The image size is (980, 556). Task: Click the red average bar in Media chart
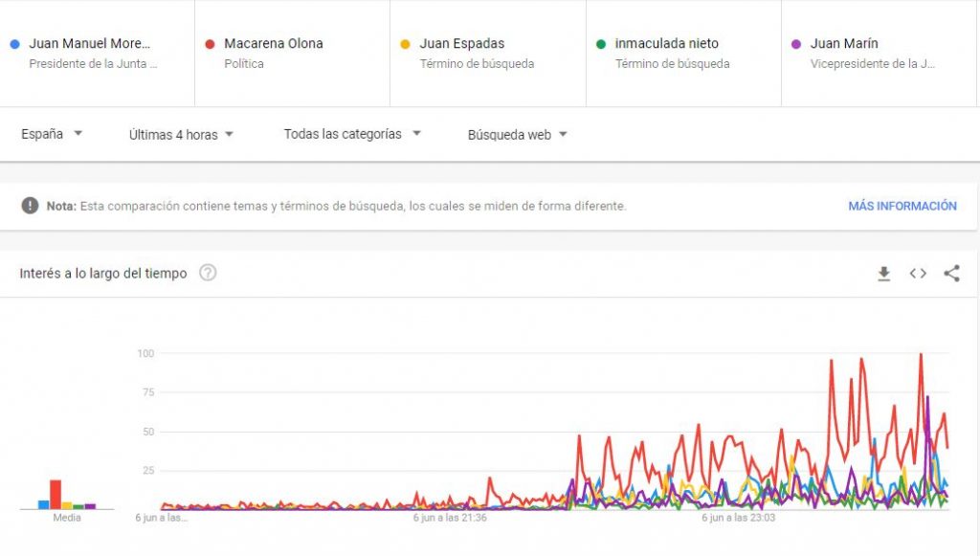pos(56,494)
